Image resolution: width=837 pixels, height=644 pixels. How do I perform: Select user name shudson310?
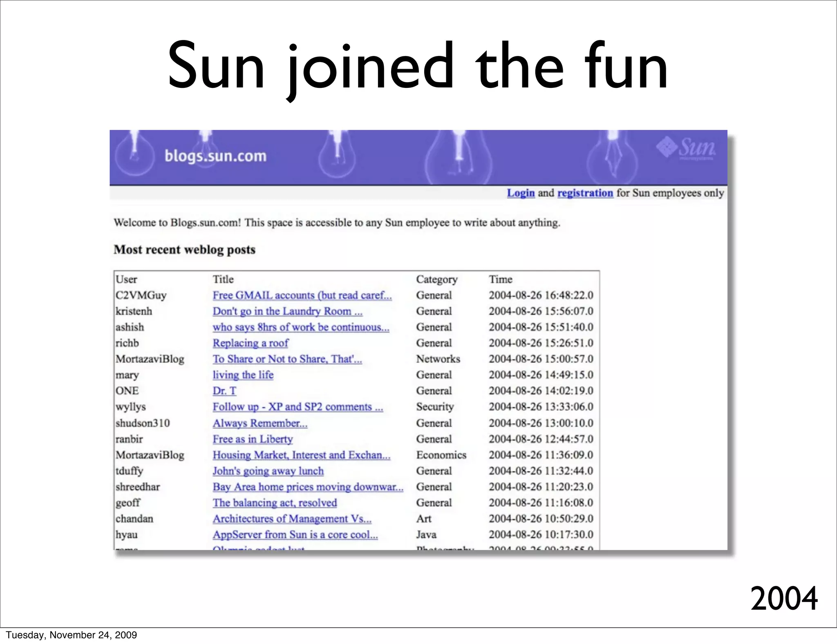(143, 423)
